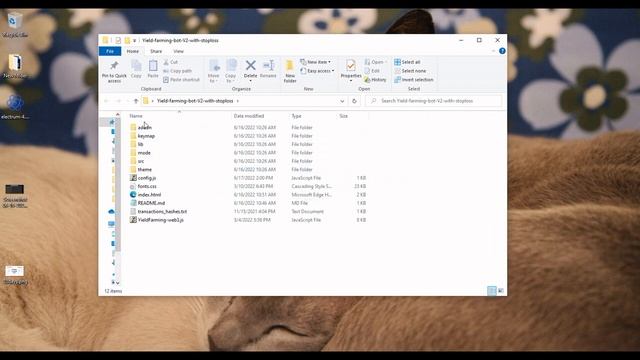This screenshot has height=360, width=640.
Task: Sort by the Type column header
Action: (x=296, y=116)
